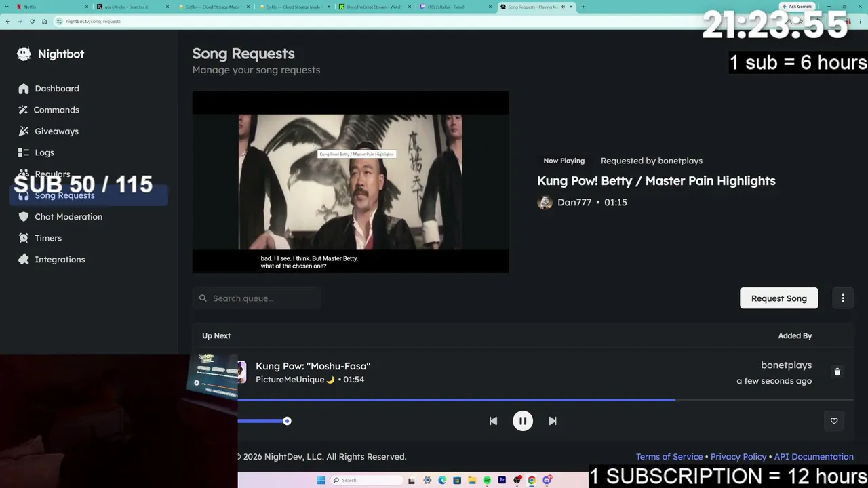868x488 pixels.
Task: Pause the currently playing song
Action: pos(523,421)
